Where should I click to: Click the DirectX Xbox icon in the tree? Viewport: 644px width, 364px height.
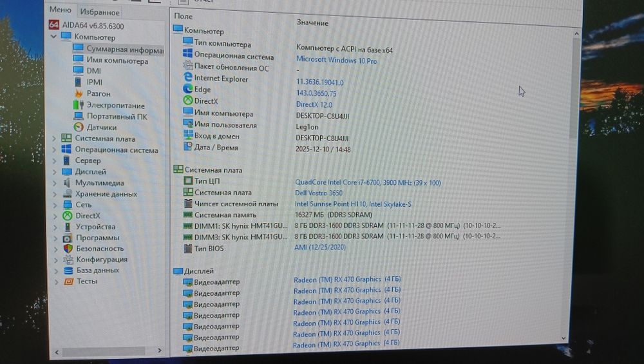coord(68,215)
